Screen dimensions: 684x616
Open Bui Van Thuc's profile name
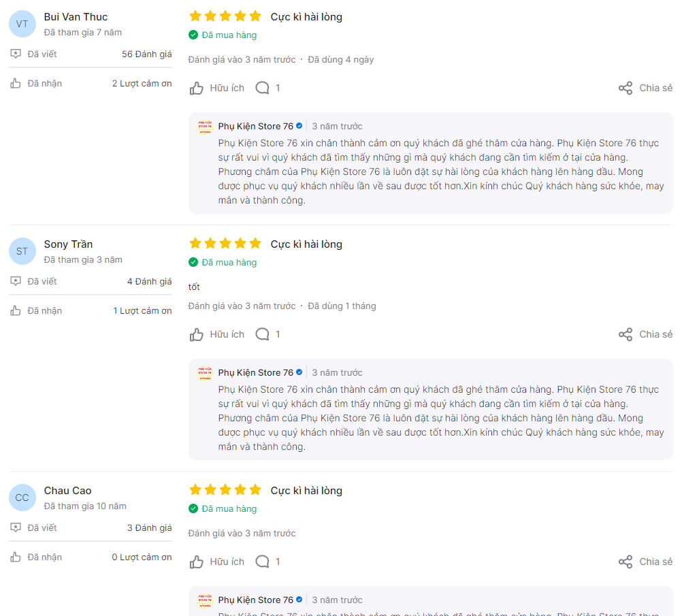point(76,17)
